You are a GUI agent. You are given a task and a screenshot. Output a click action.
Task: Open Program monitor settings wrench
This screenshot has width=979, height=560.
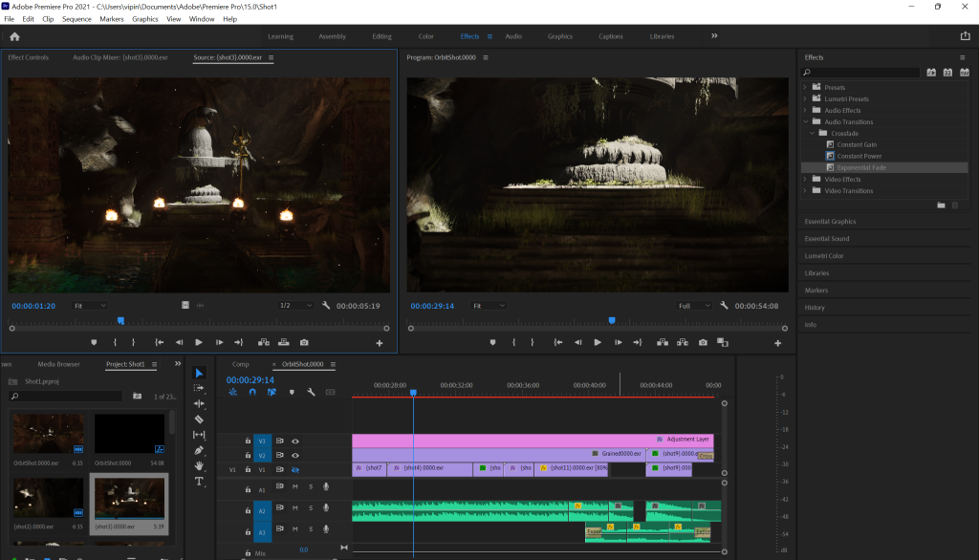[724, 305]
